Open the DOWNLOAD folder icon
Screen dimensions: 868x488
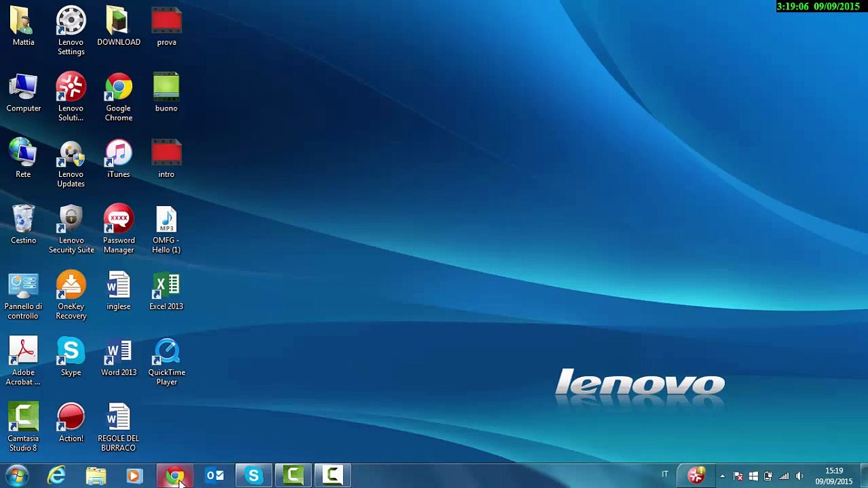(119, 27)
